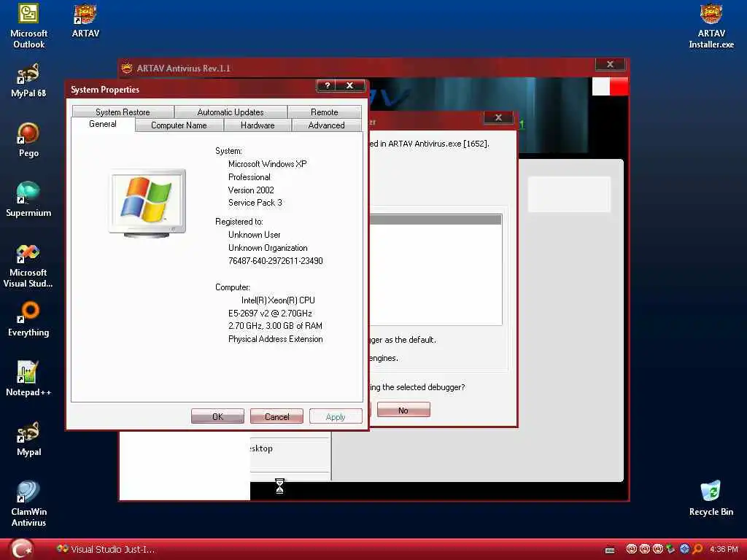Switch to the Hardware tab

(x=258, y=125)
